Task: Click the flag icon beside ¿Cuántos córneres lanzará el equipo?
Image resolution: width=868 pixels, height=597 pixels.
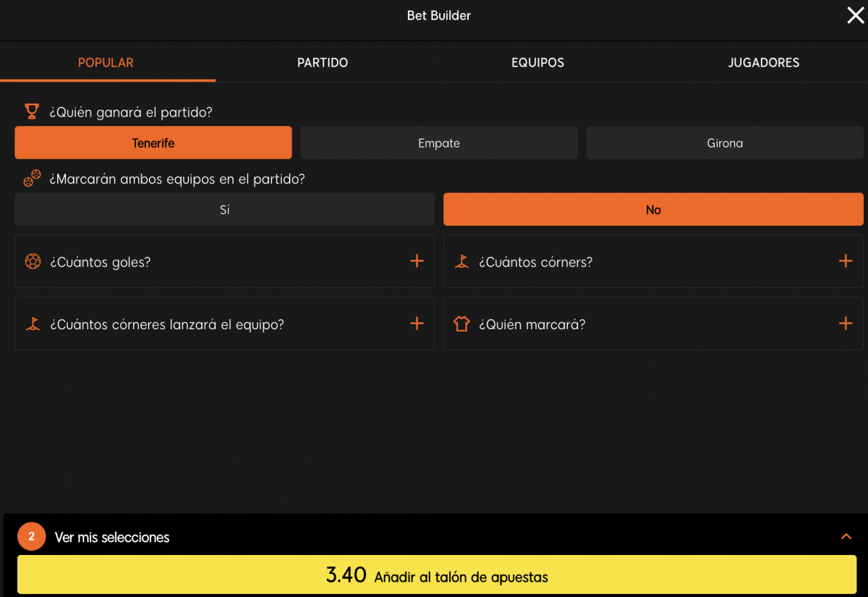Action: tap(33, 323)
